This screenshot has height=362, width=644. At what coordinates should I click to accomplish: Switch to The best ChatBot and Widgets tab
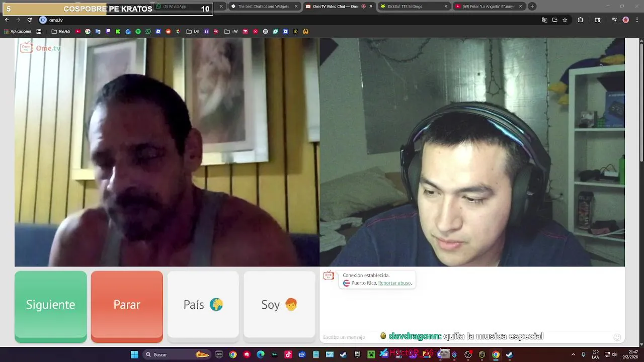pyautogui.click(x=264, y=7)
